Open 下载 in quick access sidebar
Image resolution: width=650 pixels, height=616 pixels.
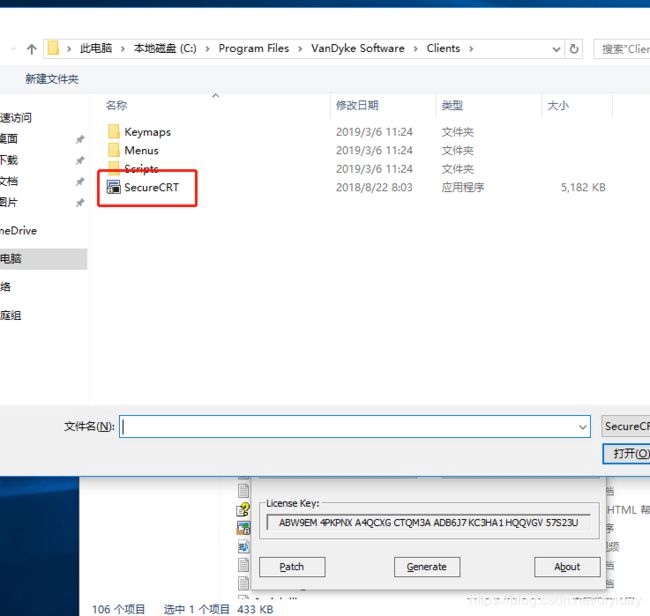9,160
